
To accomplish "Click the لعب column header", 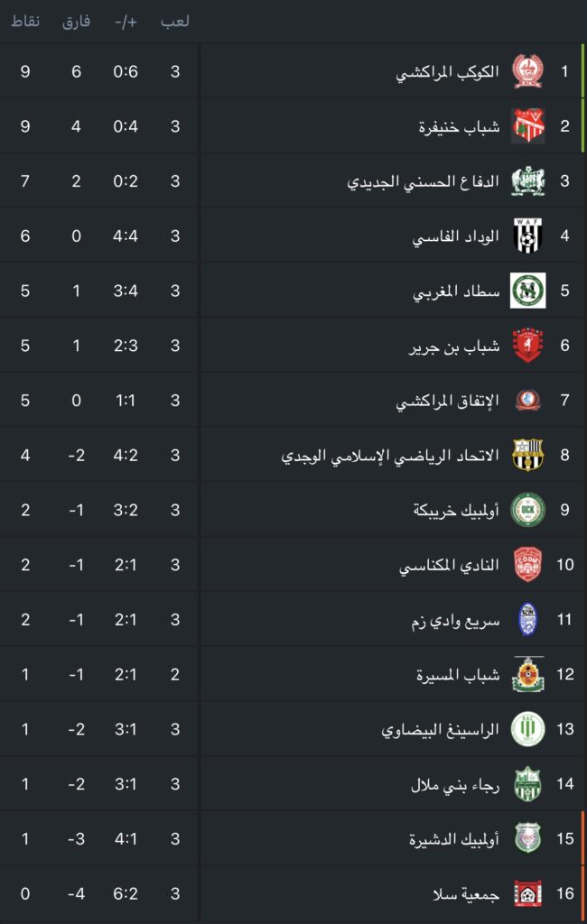I will (174, 22).
